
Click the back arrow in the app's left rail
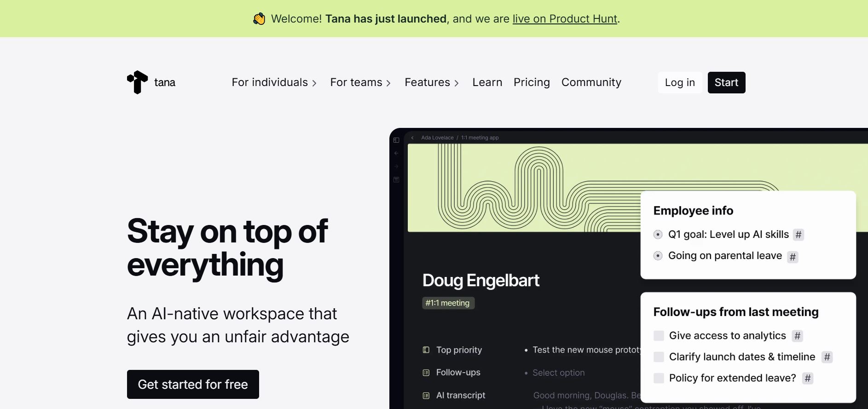pyautogui.click(x=396, y=153)
